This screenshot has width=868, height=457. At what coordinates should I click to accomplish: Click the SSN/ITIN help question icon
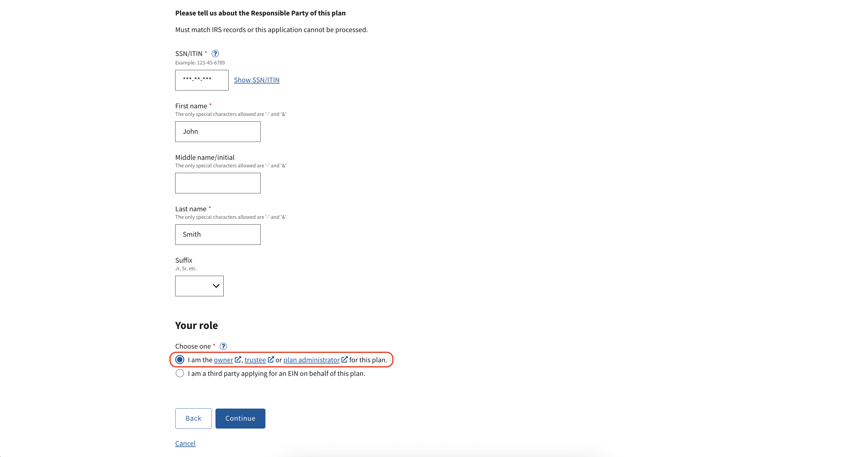tap(215, 54)
